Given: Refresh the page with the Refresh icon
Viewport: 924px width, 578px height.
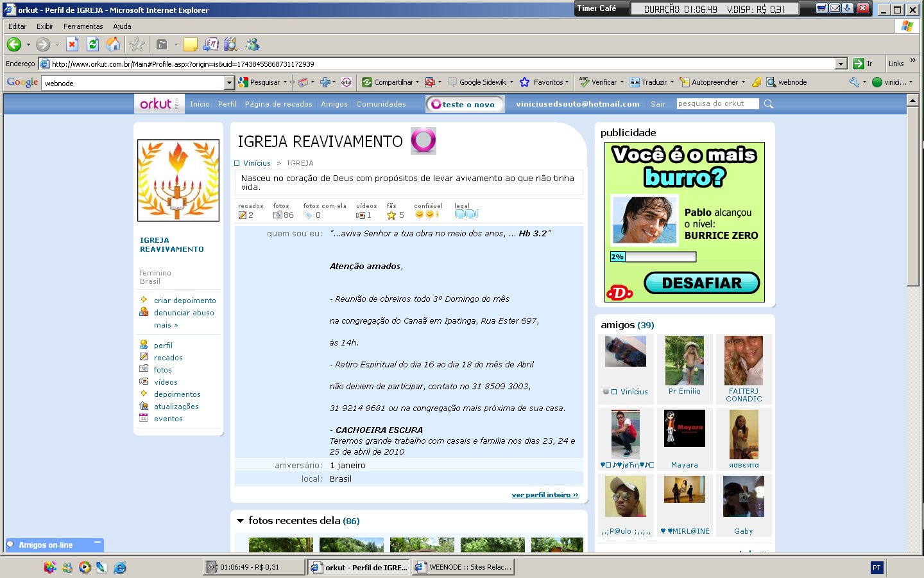Looking at the screenshot, I should (x=92, y=44).
